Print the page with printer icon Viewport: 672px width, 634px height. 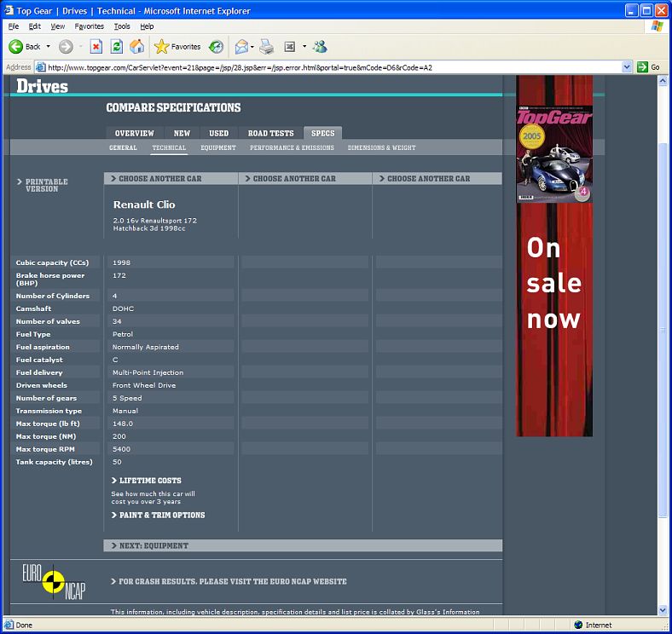tap(266, 46)
